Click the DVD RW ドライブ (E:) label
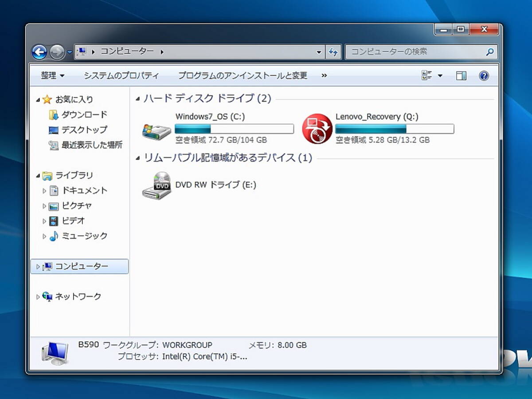Viewport: 532px width, 399px height. pyautogui.click(x=216, y=185)
